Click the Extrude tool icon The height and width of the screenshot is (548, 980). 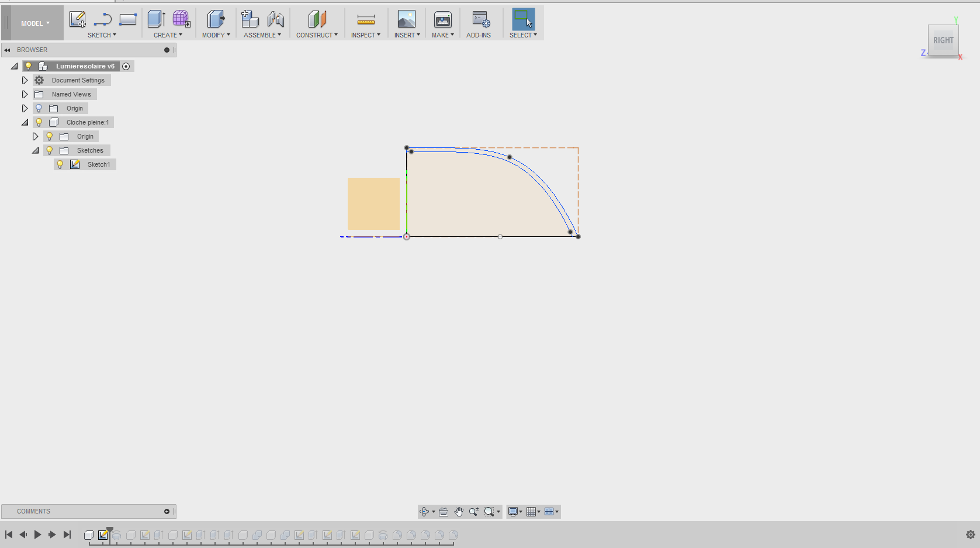[x=156, y=19]
